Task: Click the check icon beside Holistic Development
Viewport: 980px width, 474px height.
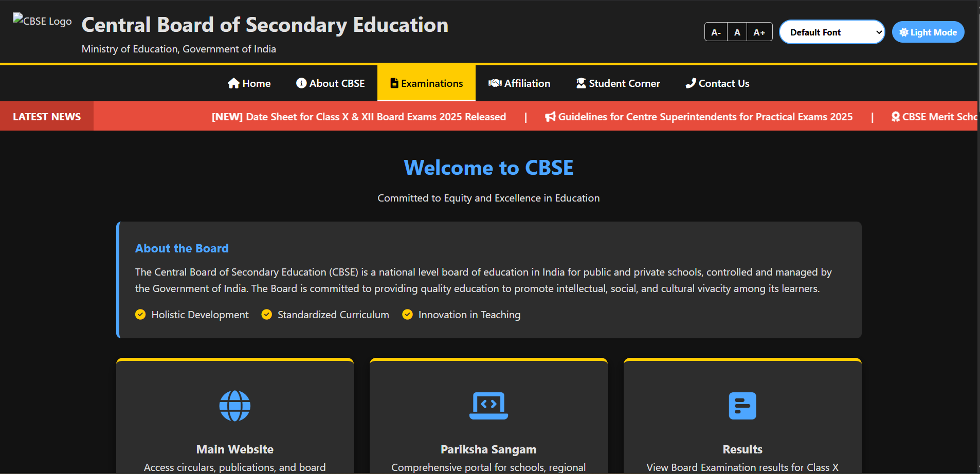Action: (140, 314)
